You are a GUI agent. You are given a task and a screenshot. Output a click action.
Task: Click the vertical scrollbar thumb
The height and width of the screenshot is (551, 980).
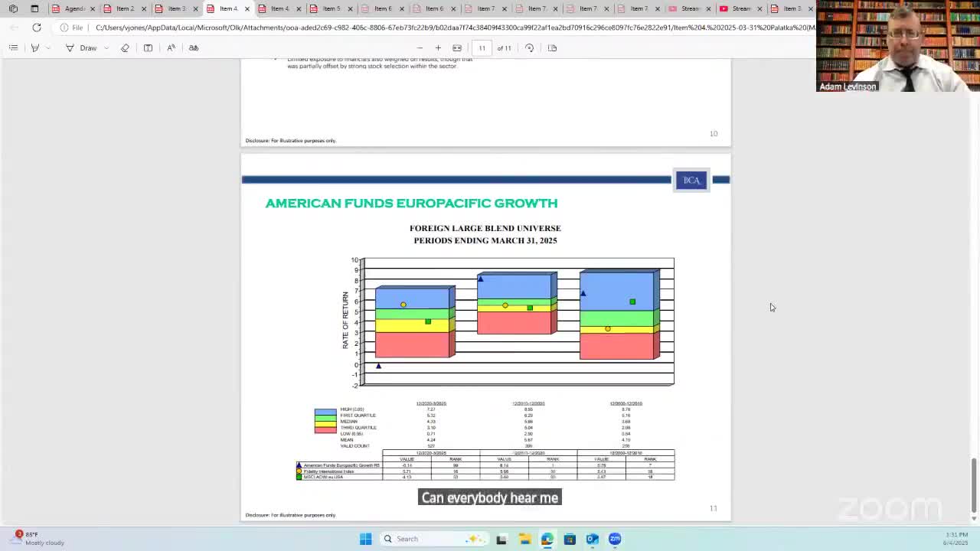click(x=974, y=484)
